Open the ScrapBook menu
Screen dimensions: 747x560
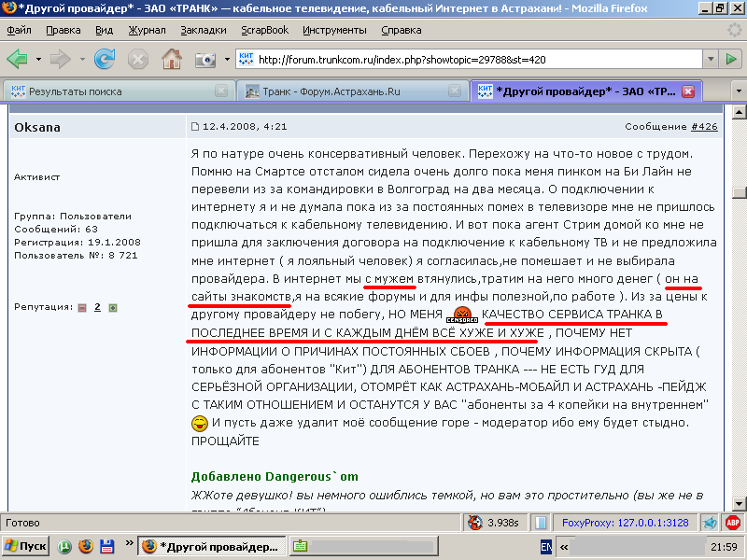(265, 30)
